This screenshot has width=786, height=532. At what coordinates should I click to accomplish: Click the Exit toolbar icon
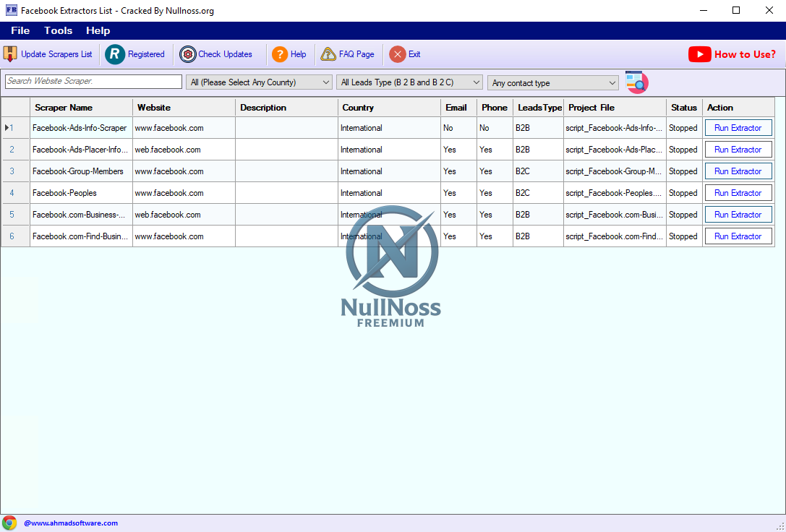pyautogui.click(x=398, y=53)
